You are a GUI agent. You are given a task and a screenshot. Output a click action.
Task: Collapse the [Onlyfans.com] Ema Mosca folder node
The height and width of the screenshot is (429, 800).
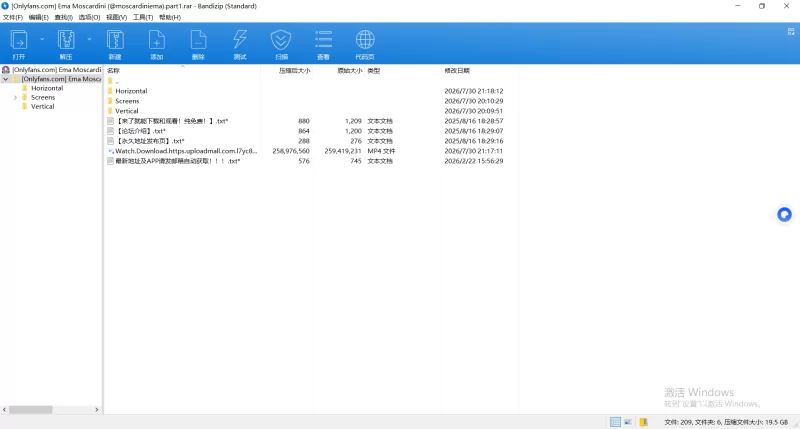[x=6, y=79]
